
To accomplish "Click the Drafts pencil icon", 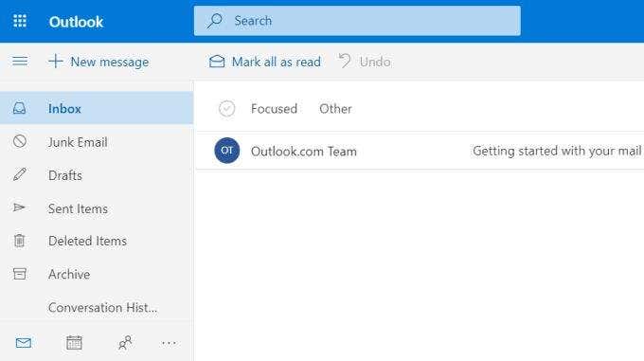I will point(19,174).
